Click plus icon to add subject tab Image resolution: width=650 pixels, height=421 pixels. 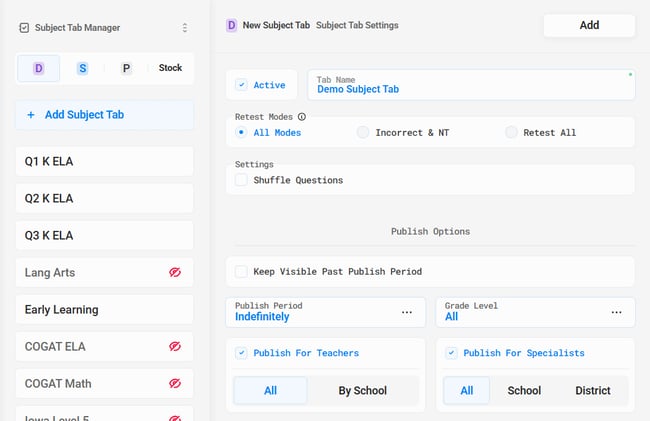(x=30, y=115)
